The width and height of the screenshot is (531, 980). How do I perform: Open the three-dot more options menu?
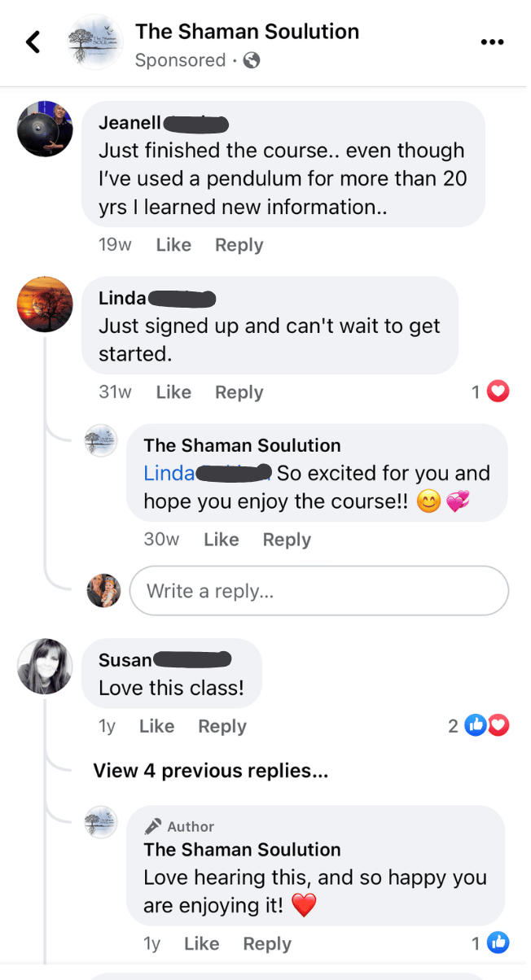[492, 42]
